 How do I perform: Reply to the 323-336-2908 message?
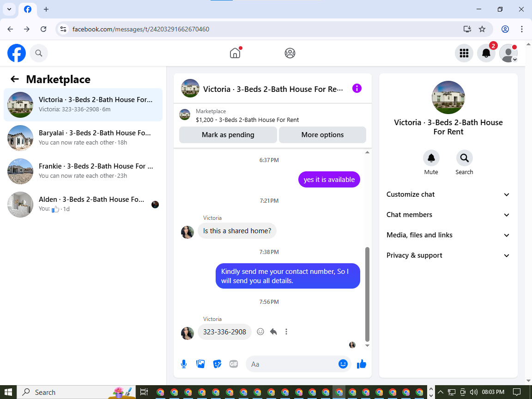(273, 332)
